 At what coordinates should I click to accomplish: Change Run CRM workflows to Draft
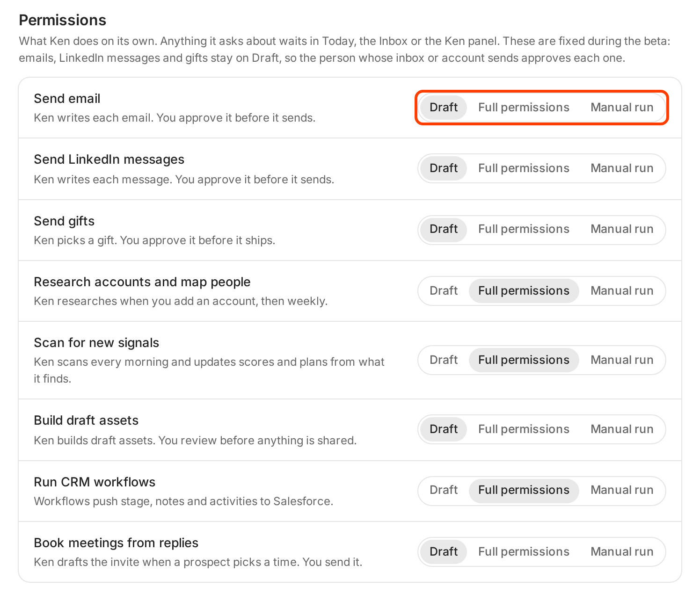(x=444, y=490)
